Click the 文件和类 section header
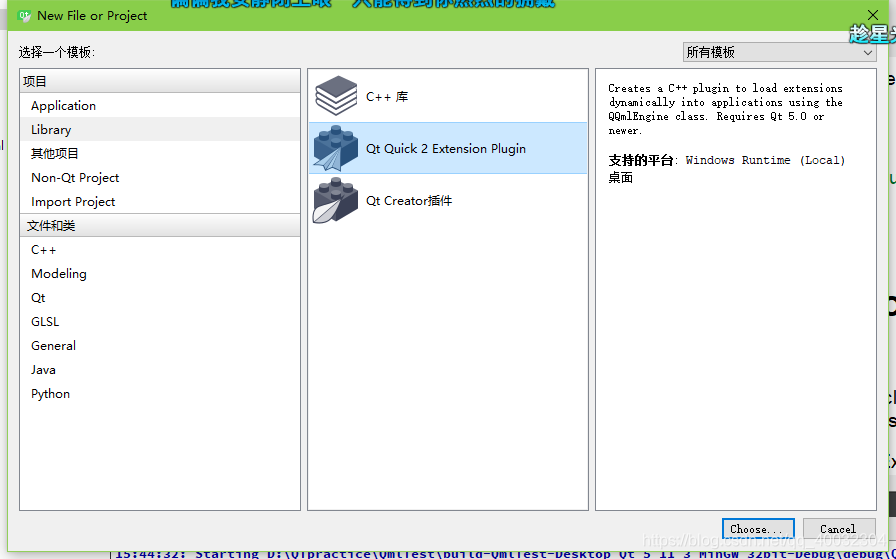The height and width of the screenshot is (559, 896). click(160, 225)
